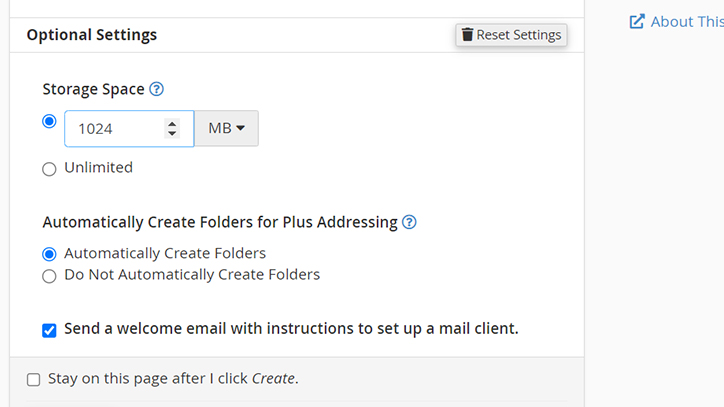Expand the MB unit dropdown
This screenshot has width=724, height=407.
(x=226, y=128)
